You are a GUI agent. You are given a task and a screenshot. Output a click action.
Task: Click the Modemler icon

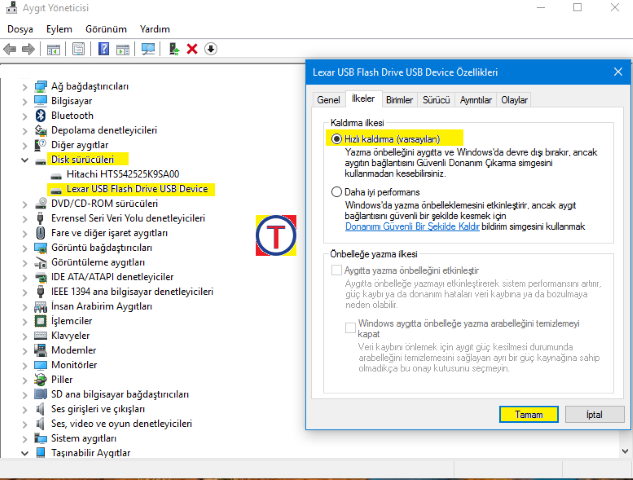(x=40, y=350)
